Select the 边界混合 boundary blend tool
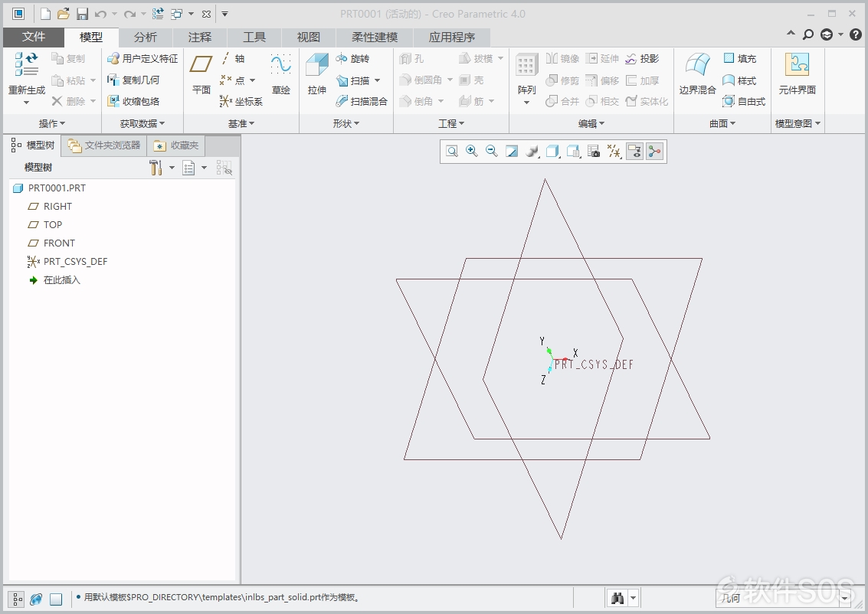 coord(697,74)
